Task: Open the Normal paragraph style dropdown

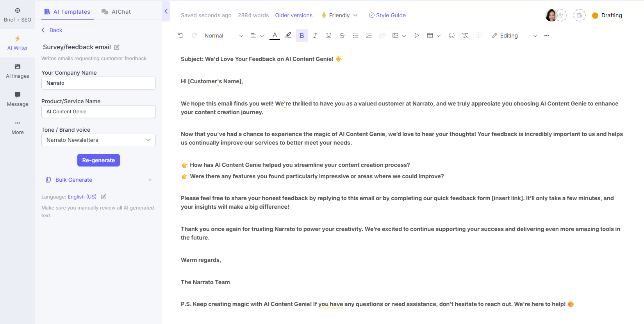Action: click(224, 36)
